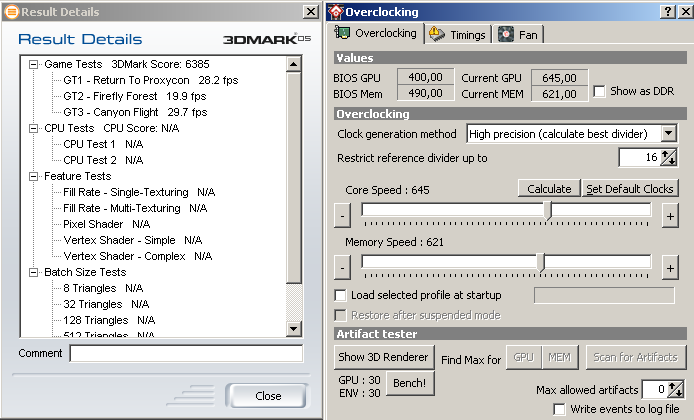Select '128 Triangles' row
The height and width of the screenshot is (420, 694).
[x=109, y=320]
